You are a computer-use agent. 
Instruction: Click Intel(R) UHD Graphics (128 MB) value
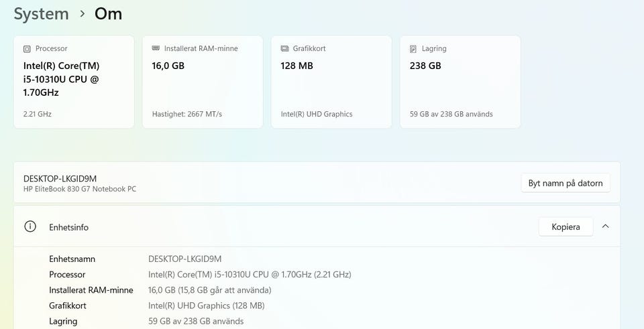click(x=207, y=306)
